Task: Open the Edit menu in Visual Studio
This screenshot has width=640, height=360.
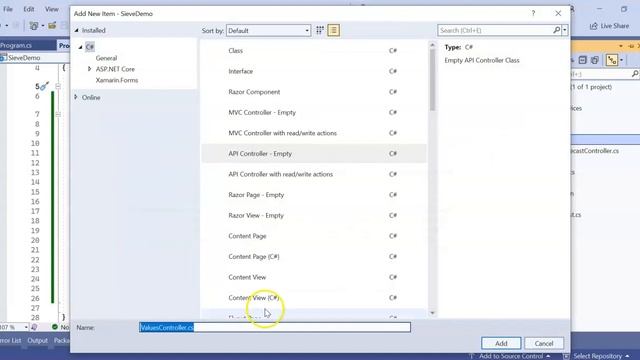Action: (29, 9)
